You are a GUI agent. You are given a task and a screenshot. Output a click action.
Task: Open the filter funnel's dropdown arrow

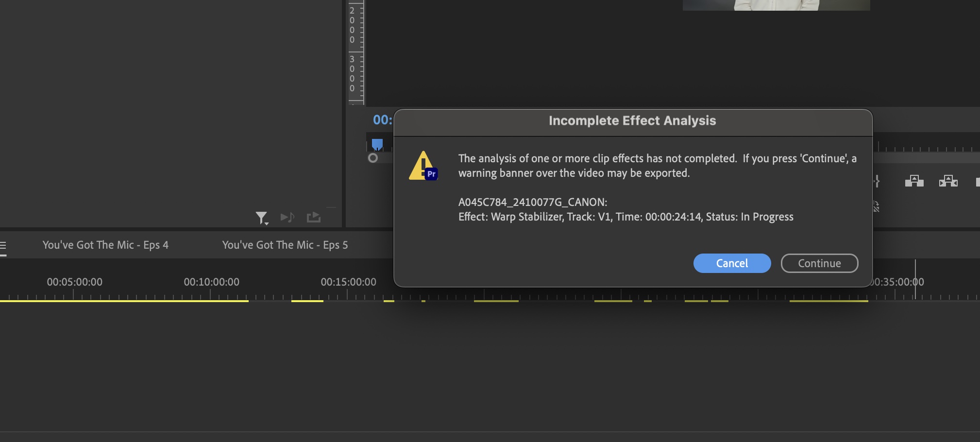coord(267,223)
